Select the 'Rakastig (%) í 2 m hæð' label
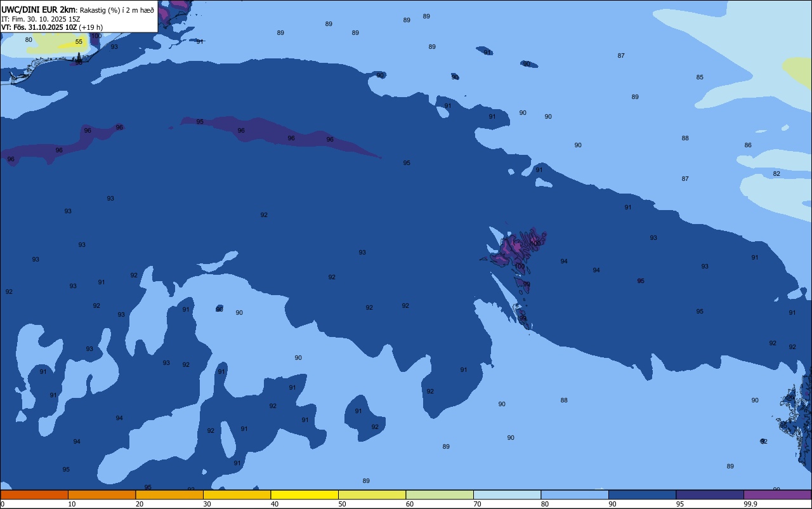The image size is (812, 509). [x=116, y=10]
